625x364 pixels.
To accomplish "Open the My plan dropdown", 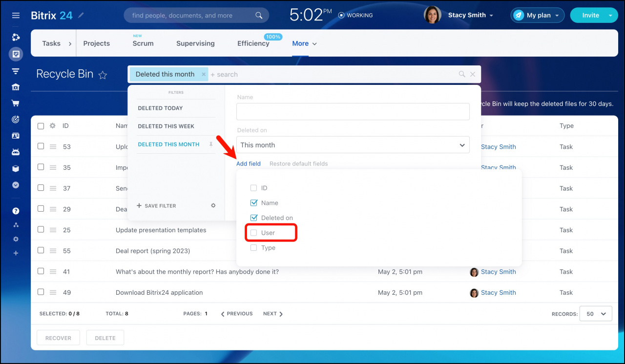I will click(x=538, y=15).
